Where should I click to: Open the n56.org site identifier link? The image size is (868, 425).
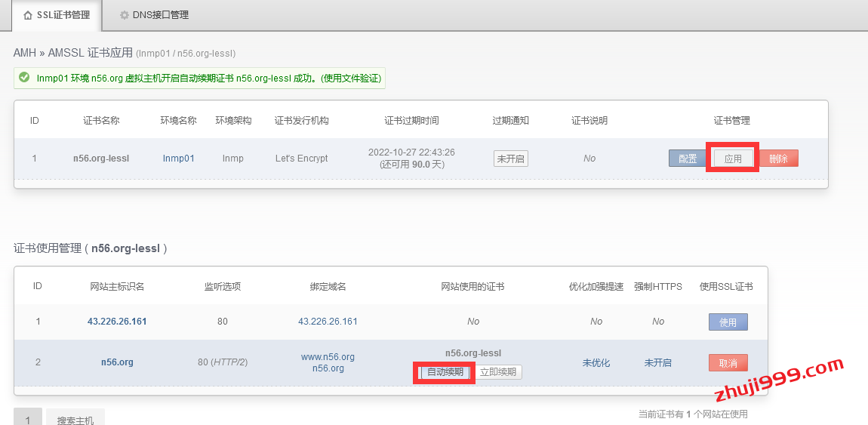coord(117,362)
